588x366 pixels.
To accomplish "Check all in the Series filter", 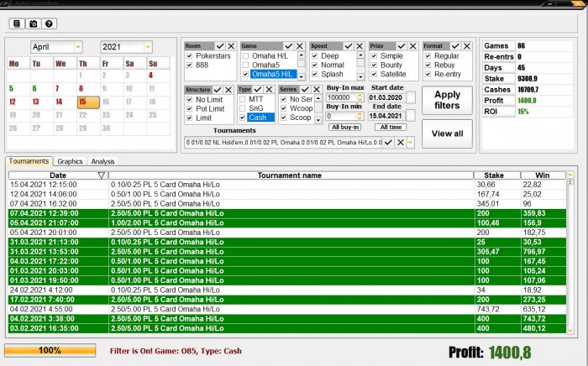I will pyautogui.click(x=305, y=90).
